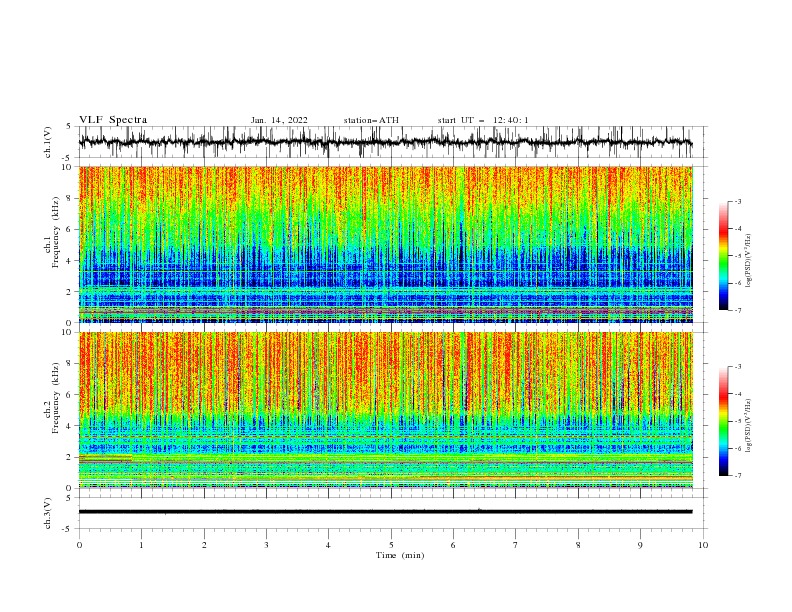Screen dimensions: 792x612
Task: Click the "-7" tick on ch.2 color bar
Action: [x=738, y=476]
